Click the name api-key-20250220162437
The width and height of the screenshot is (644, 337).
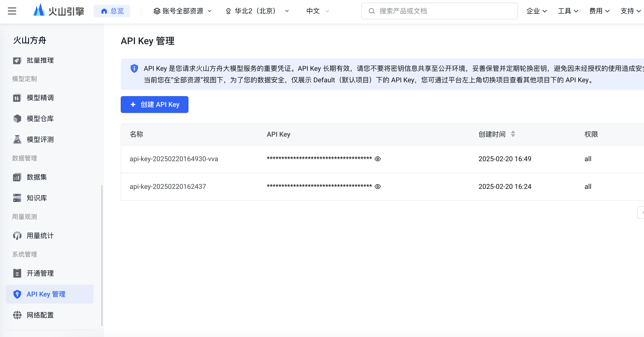click(168, 187)
